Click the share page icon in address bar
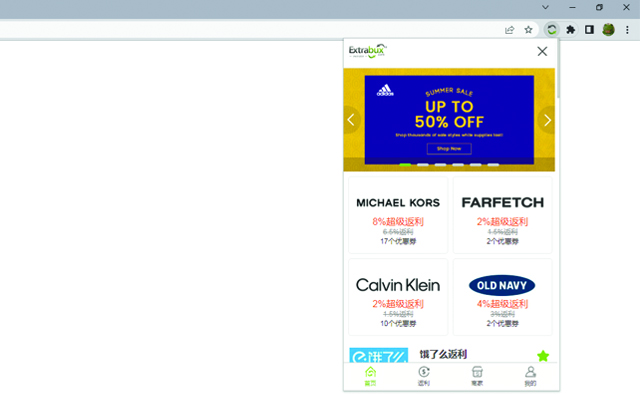The image size is (640, 400). click(509, 30)
